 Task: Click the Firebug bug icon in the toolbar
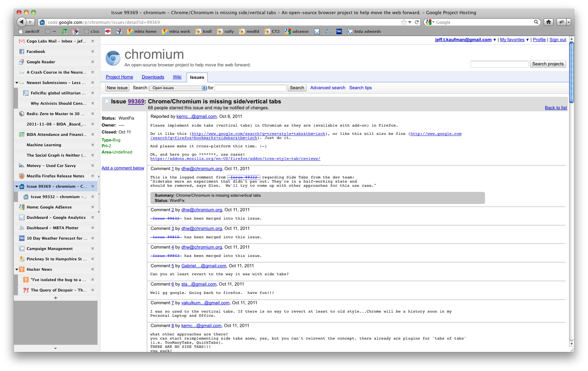pyautogui.click(x=561, y=22)
